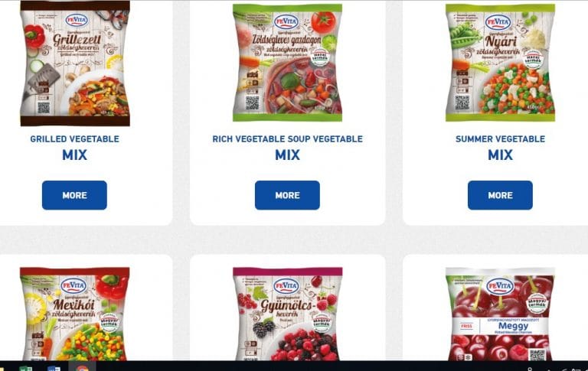The width and height of the screenshot is (588, 371).
Task: Click MORE under Summer Vegetable Mix
Action: point(500,195)
